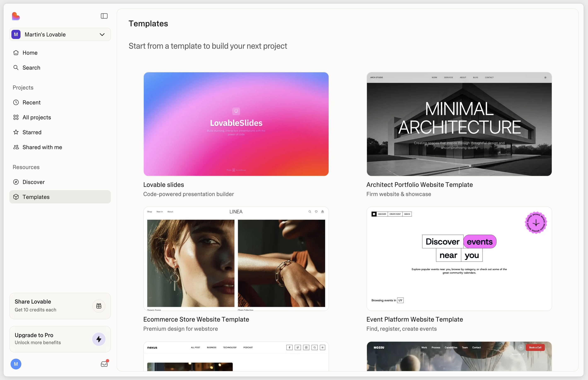Open the inbox notifications icon
The width and height of the screenshot is (588, 380).
point(104,364)
